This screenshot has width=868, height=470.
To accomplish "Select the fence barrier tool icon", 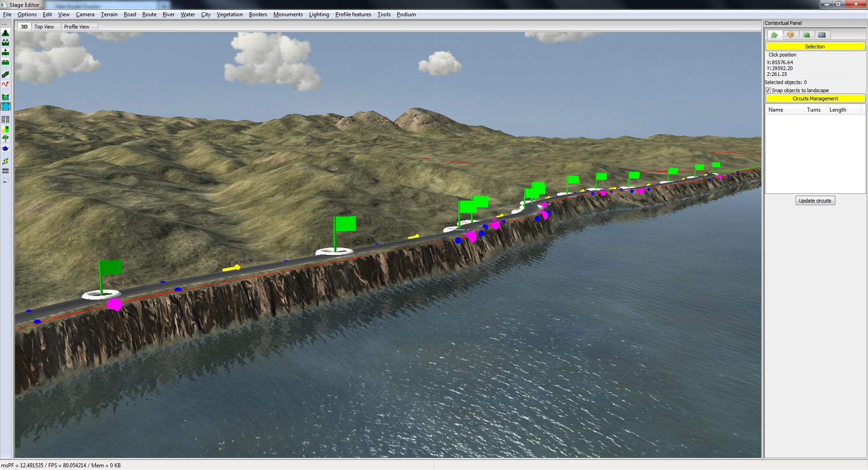I will coord(5,171).
